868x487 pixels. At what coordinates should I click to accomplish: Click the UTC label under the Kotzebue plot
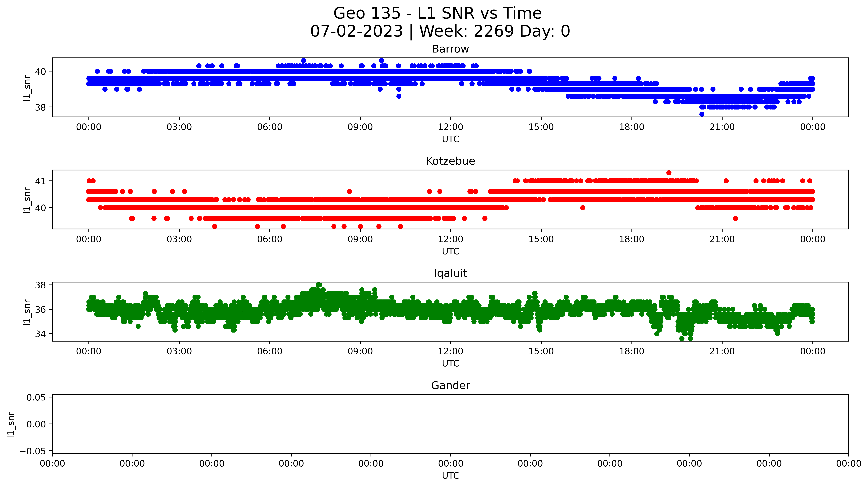pos(451,251)
